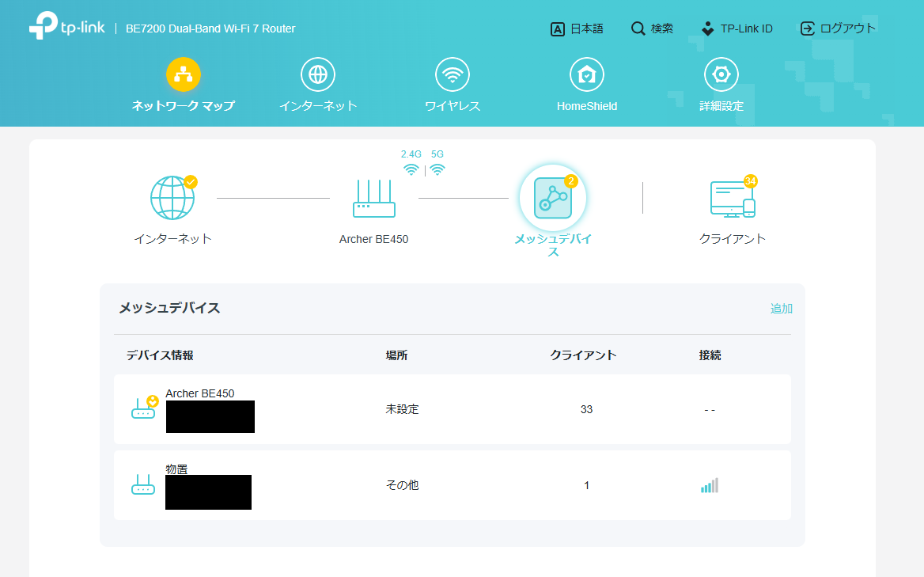Click the 検索 search link text
924x577 pixels.
click(662, 28)
